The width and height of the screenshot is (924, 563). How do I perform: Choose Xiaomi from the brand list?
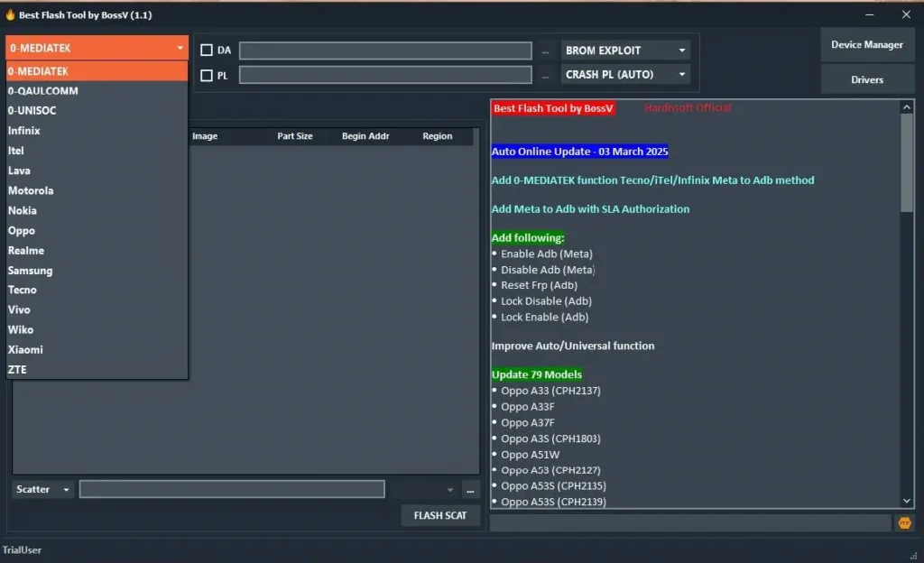pos(97,349)
